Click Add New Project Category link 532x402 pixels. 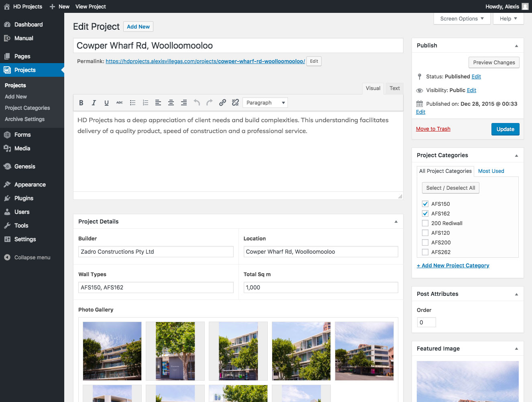[453, 265]
